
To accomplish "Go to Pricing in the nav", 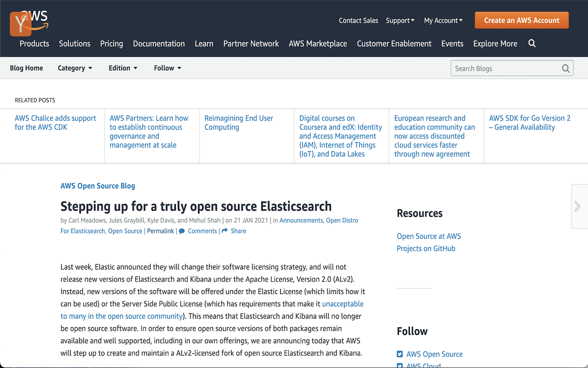I will pyautogui.click(x=112, y=44).
